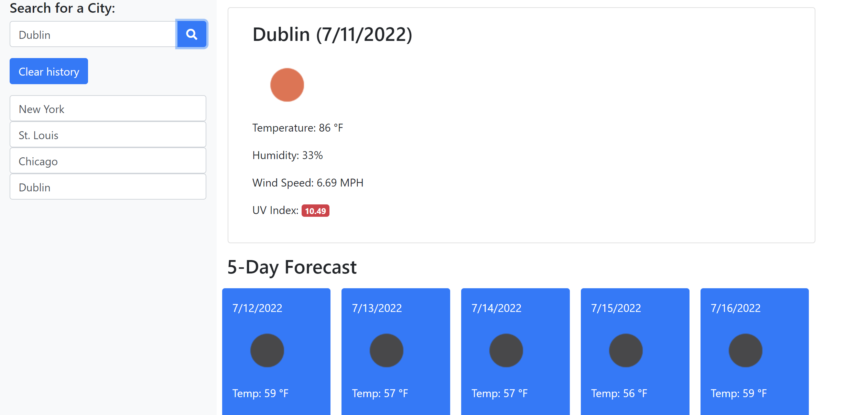Click the magnifying glass search button
868x415 pixels.
tap(192, 34)
